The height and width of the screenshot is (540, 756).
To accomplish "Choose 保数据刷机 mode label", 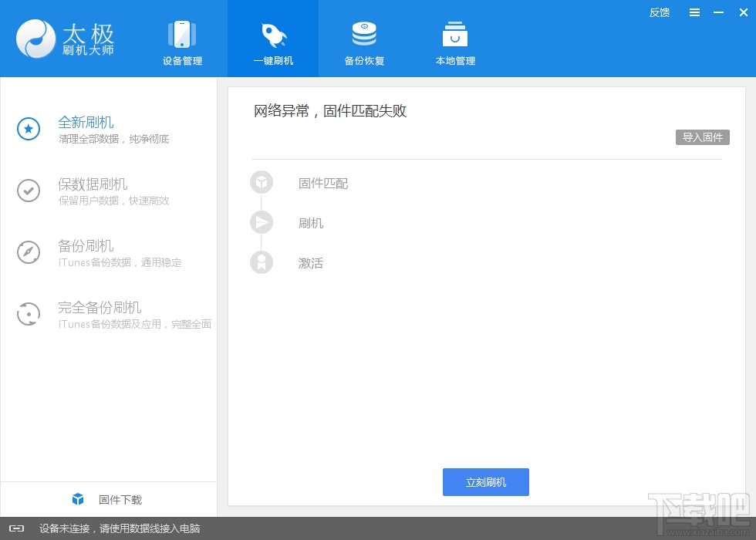I will point(93,184).
